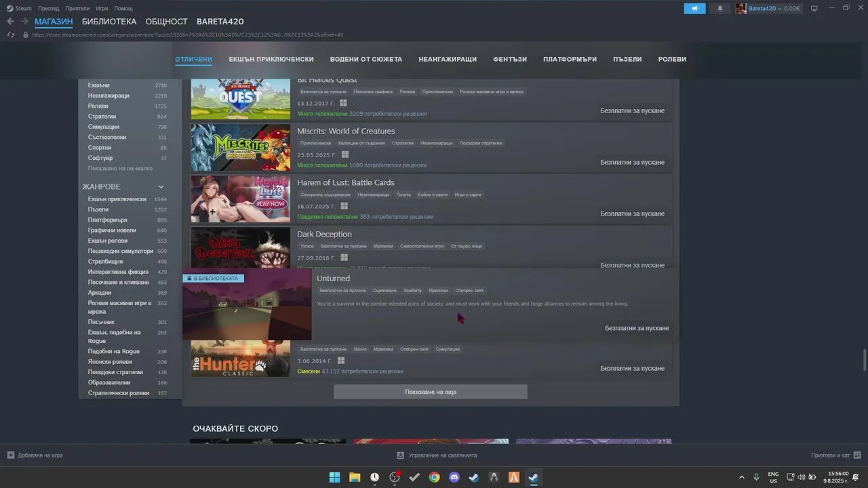Open the Приятели menu
Screen dimensions: 868x488
pyautogui.click(x=78, y=8)
